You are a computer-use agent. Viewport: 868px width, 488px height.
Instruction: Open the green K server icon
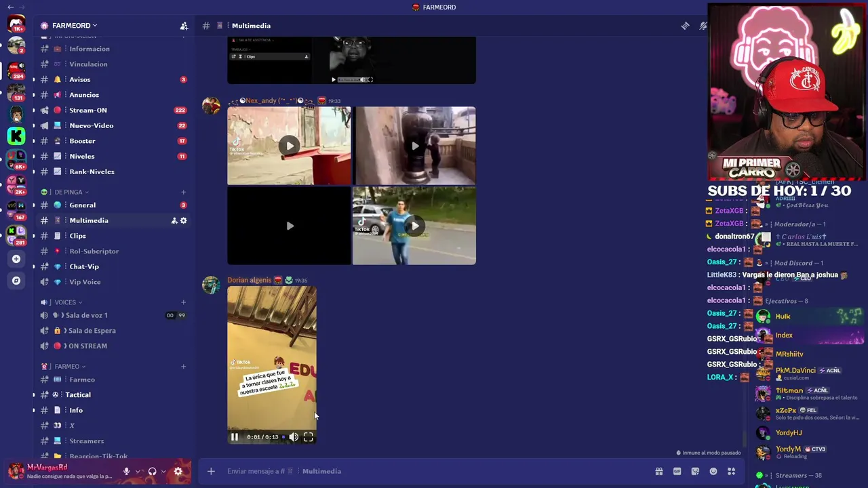[16, 136]
